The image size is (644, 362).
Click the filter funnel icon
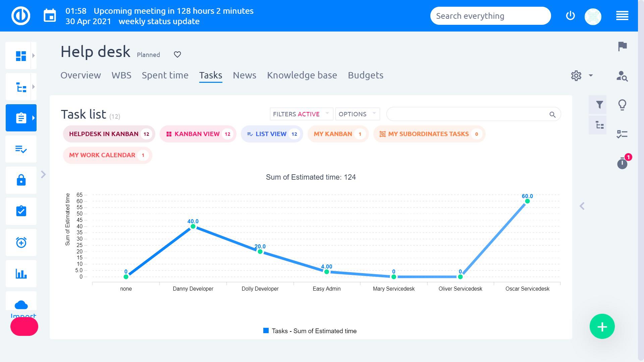pyautogui.click(x=599, y=105)
